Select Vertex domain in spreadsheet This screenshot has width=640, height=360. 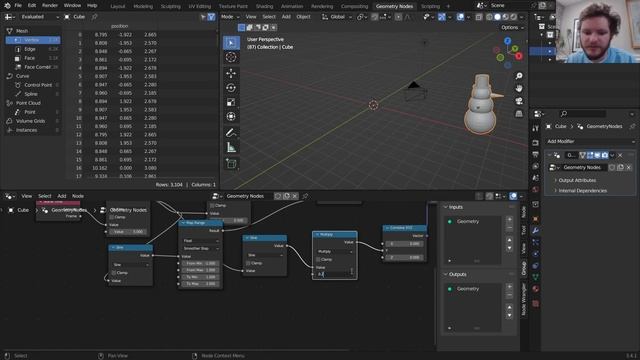point(33,40)
